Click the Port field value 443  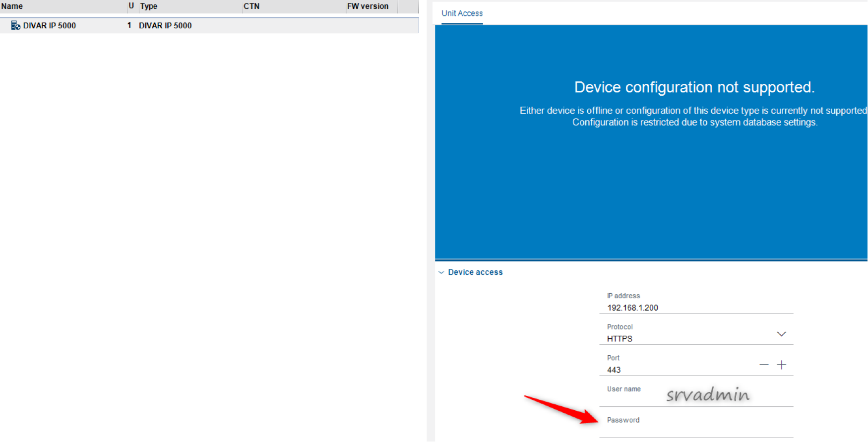[x=614, y=370]
